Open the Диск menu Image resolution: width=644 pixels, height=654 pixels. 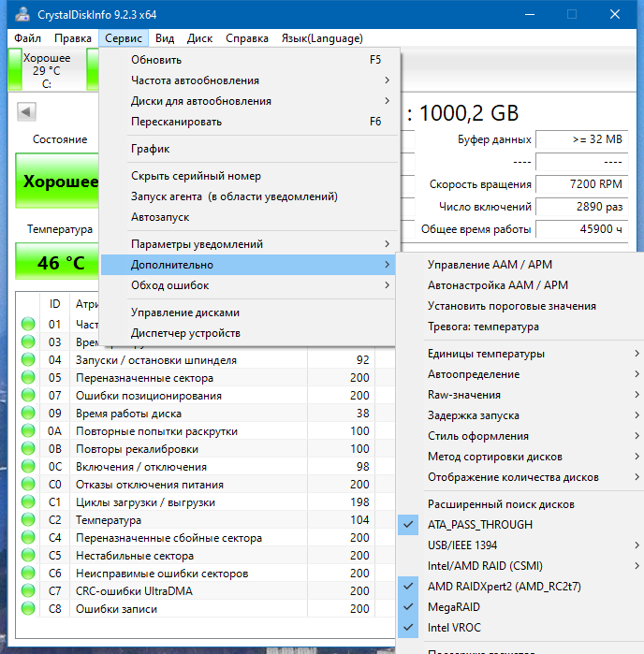pos(199,38)
